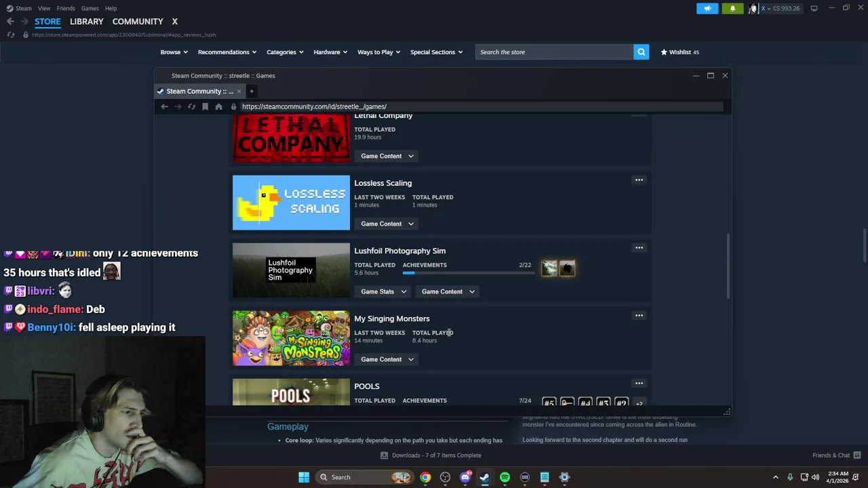Image resolution: width=868 pixels, height=488 pixels.
Task: Open OBS Studio from the taskbar
Action: (445, 477)
